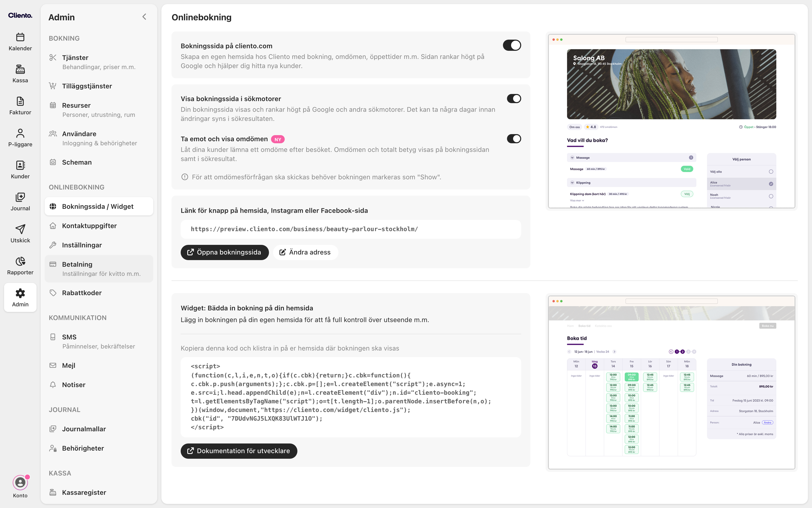Viewport: 812px width, 508px height.
Task: Click 'Länk för knapp på hemsida' heading
Action: [x=274, y=210]
